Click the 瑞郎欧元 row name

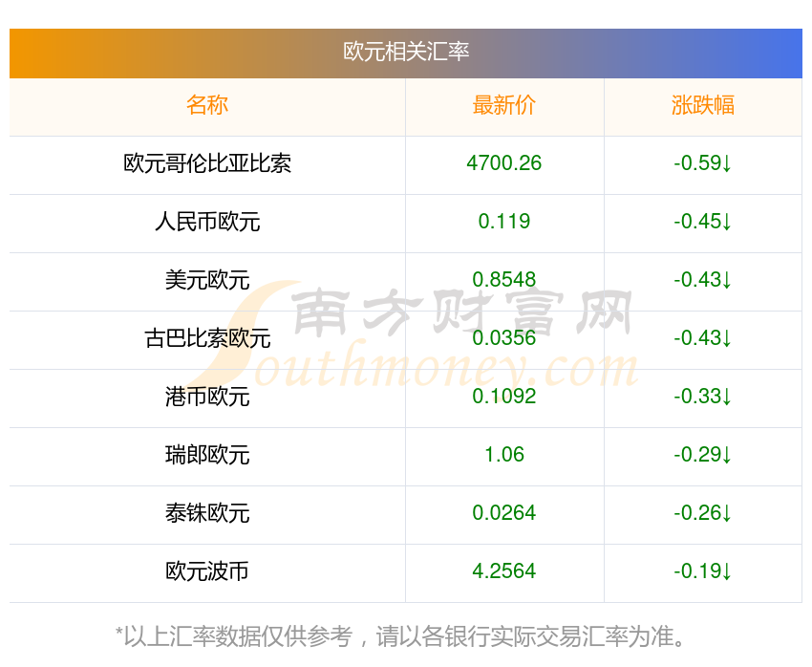(x=207, y=455)
